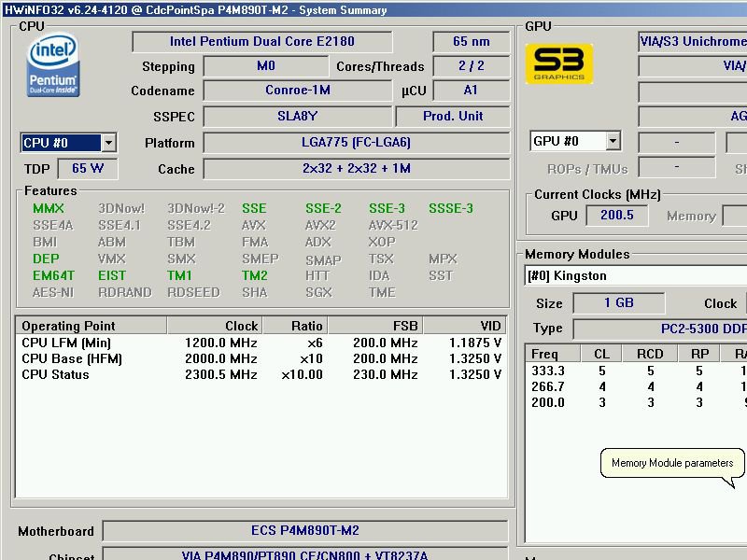
Task: Click the Operating Point column header
Action: pos(91,326)
